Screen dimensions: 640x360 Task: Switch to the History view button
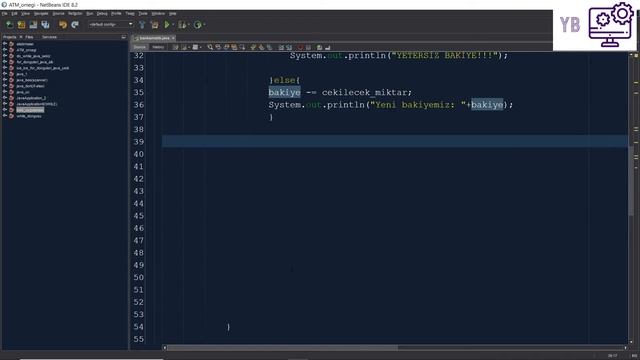click(158, 47)
